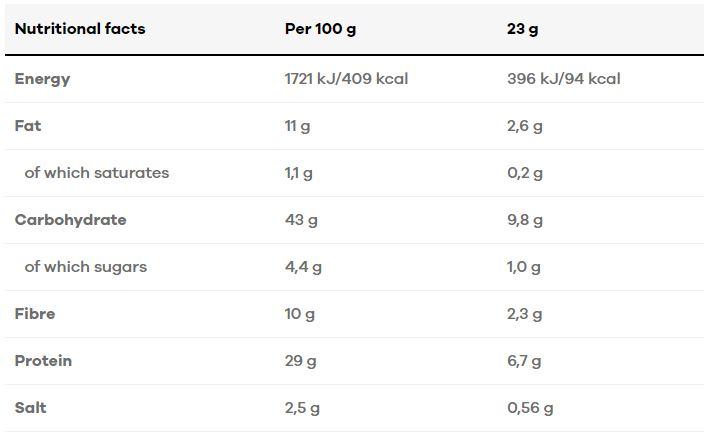Click the '2,6 g' fat value
The image size is (714, 444).
[x=525, y=126]
